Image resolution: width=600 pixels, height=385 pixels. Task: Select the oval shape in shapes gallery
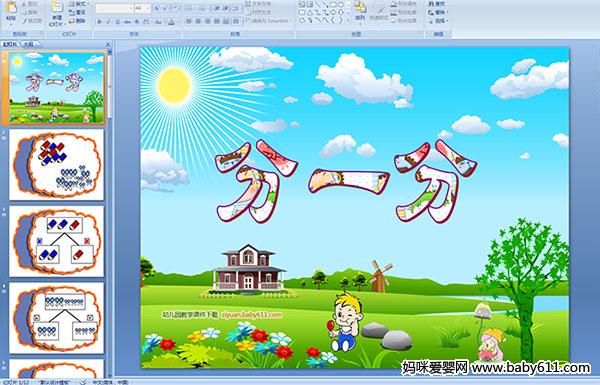pyautogui.click(x=340, y=5)
